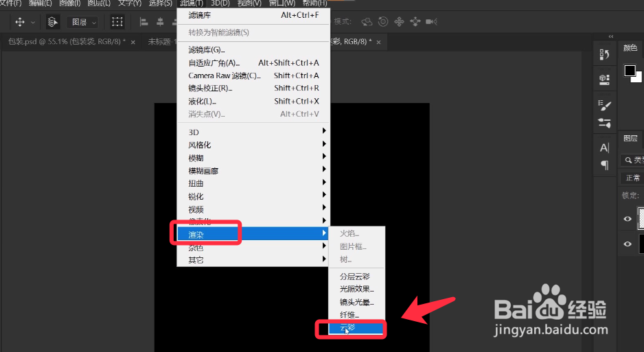The width and height of the screenshot is (644, 352).
Task: Open the 滤镜(T) menu in menu bar
Action: pyautogui.click(x=192, y=3)
